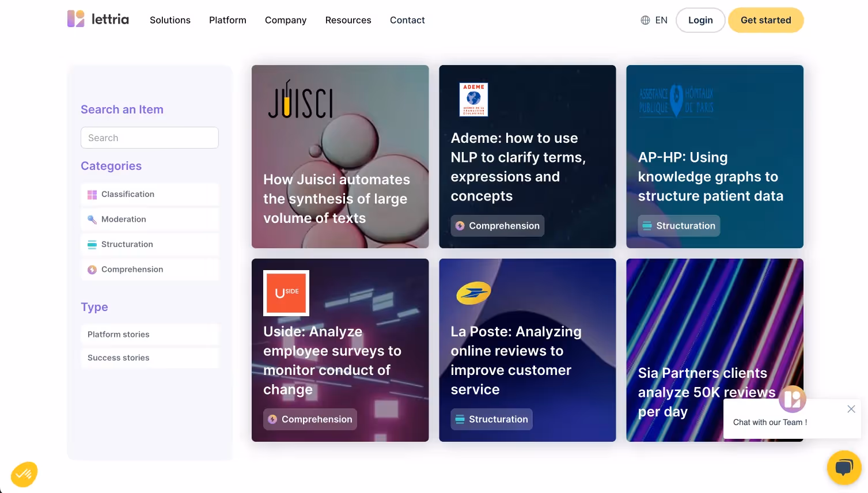868x493 pixels.
Task: Click Structuration tag on AP-HP card
Action: pos(679,226)
